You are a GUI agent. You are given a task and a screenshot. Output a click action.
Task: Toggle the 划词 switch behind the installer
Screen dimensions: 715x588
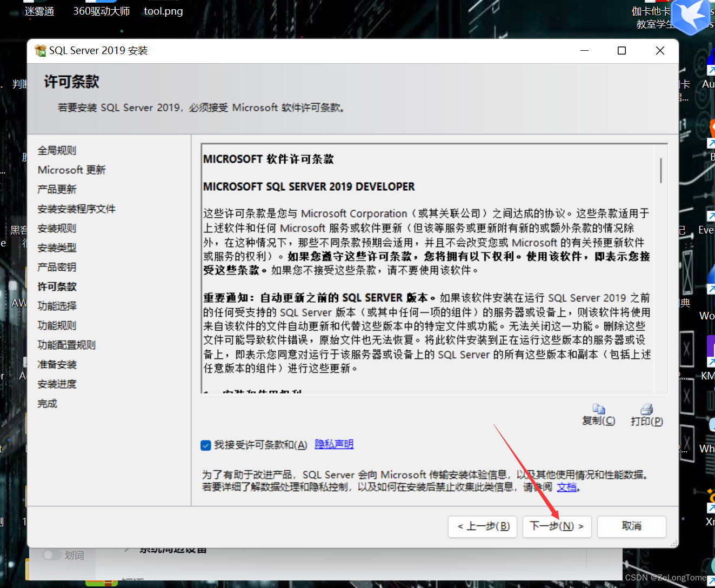(52, 555)
